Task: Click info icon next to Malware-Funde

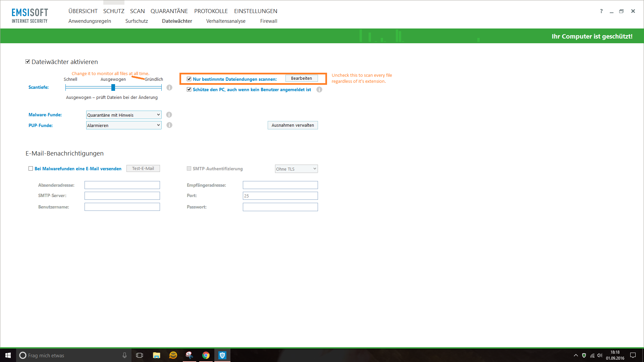Action: click(169, 115)
